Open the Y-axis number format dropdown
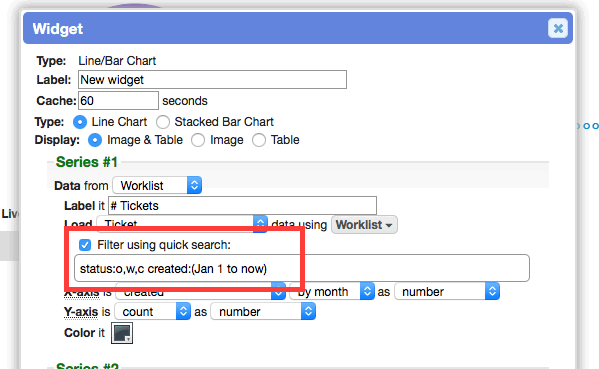599x369 pixels. click(x=263, y=312)
